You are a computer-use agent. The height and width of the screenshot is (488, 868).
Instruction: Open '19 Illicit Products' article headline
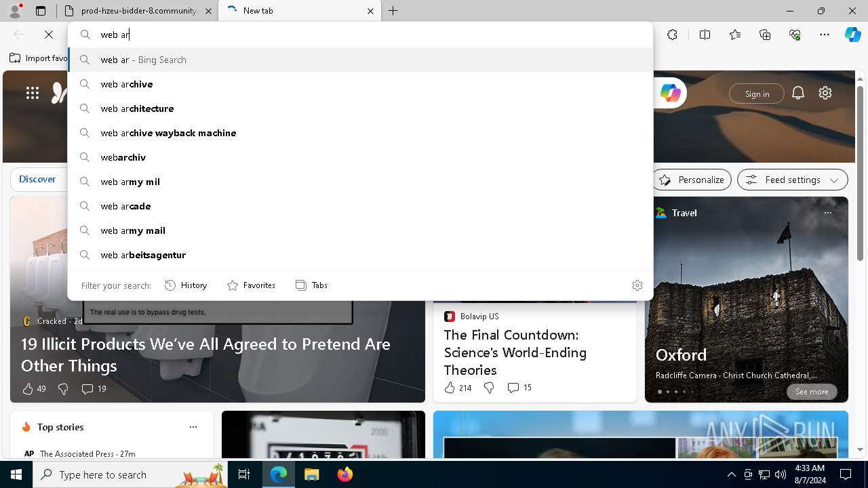click(x=205, y=354)
